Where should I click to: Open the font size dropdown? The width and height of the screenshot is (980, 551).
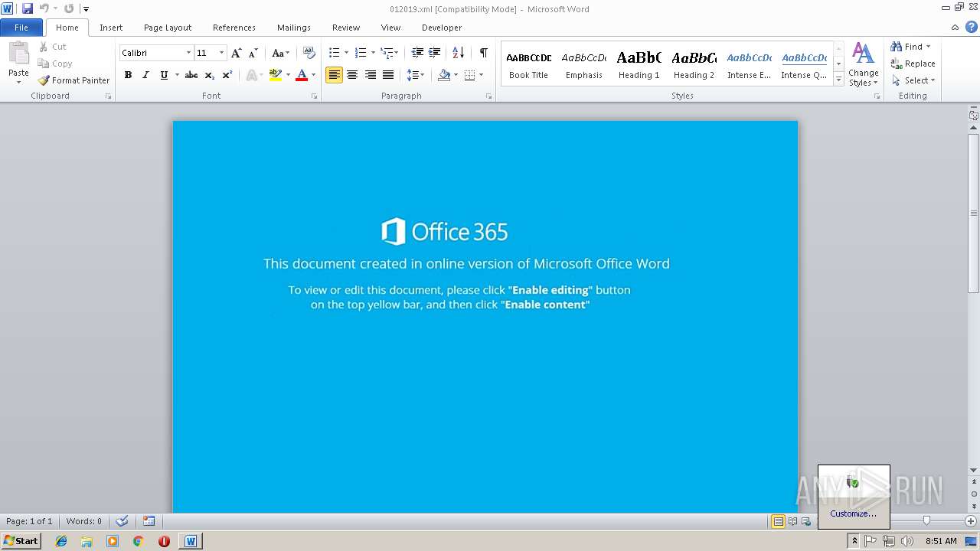pyautogui.click(x=222, y=53)
